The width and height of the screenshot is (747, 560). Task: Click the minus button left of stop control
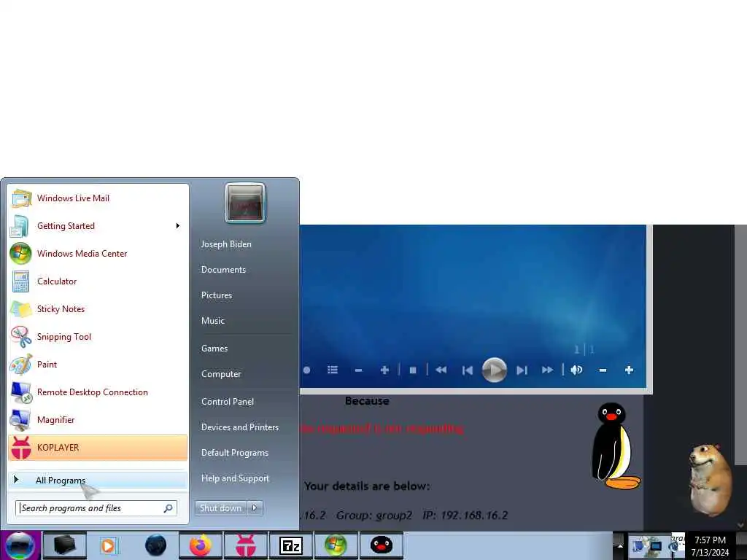click(x=359, y=370)
